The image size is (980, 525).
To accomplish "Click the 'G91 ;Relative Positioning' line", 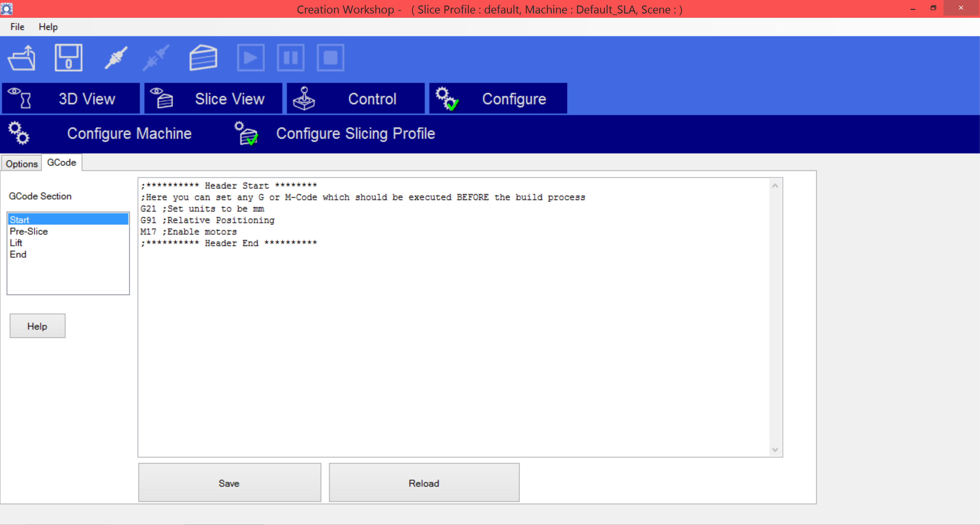I will pyautogui.click(x=207, y=220).
